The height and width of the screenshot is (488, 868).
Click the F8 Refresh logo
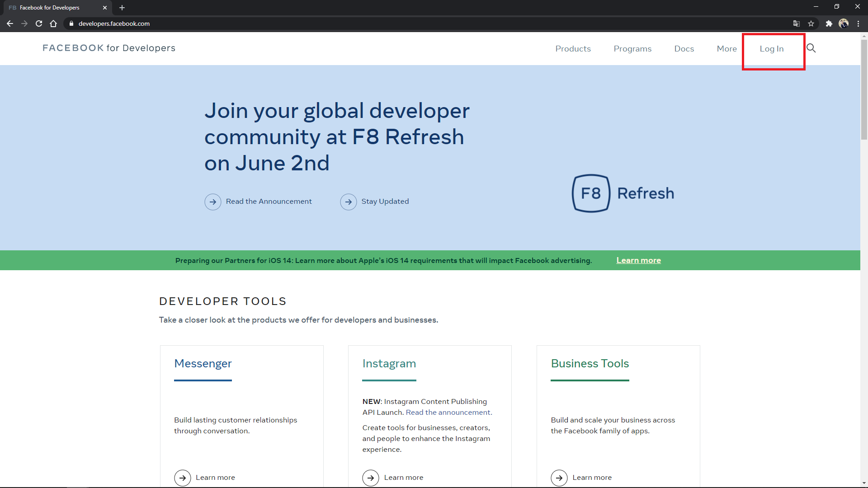click(623, 193)
